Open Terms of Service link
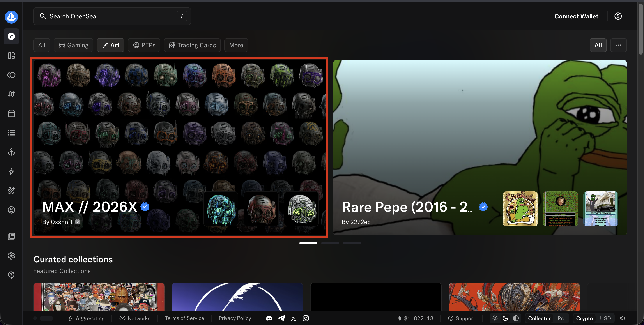 pos(184,318)
